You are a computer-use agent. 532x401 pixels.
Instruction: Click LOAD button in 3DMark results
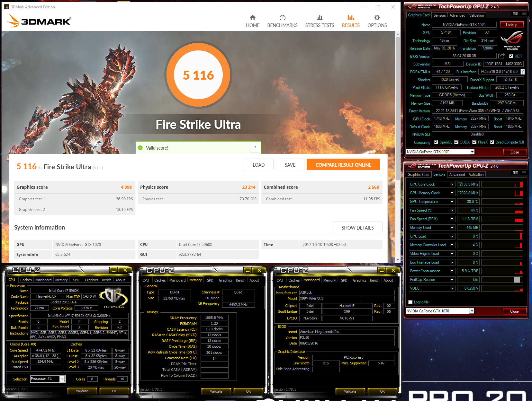tap(258, 165)
